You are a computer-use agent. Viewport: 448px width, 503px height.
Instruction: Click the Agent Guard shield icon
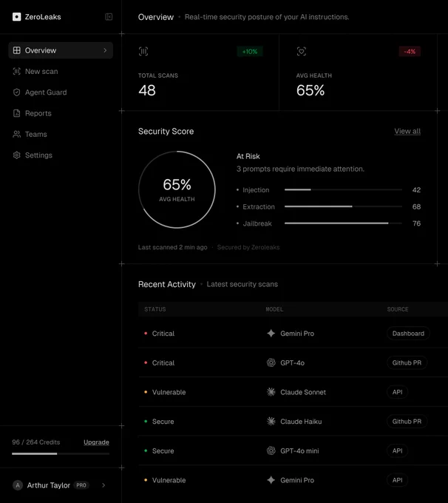[x=17, y=92]
